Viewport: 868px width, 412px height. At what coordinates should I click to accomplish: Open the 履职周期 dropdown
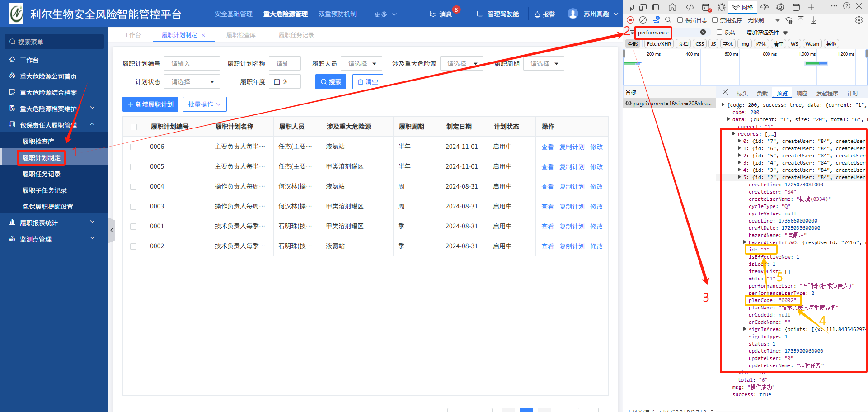[x=544, y=63]
